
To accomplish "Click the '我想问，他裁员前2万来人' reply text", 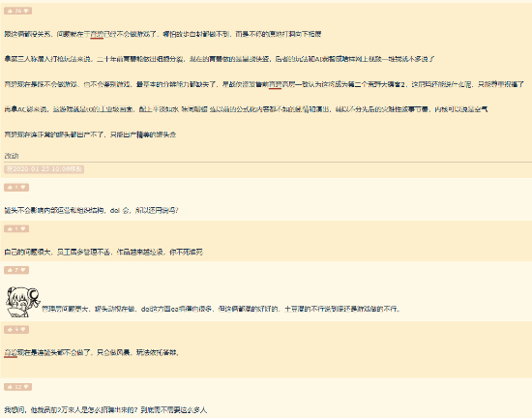I will click(x=105, y=410).
